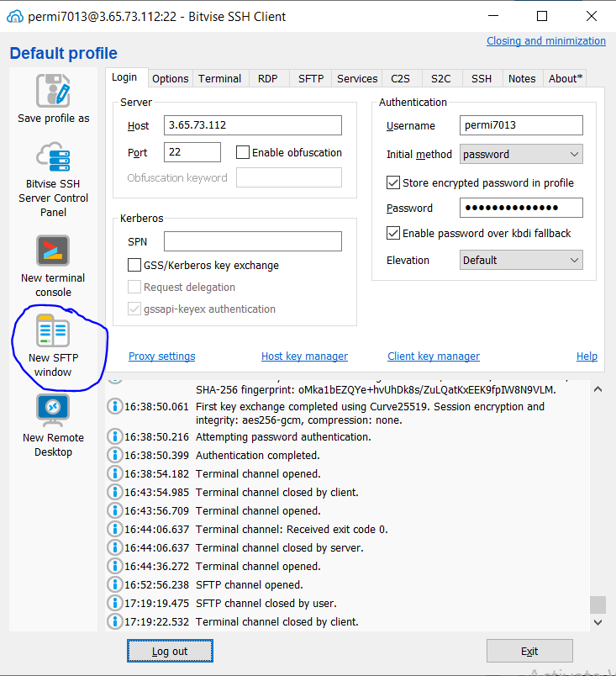
Task: Click info icon beside 16:38:50.061 log entry
Action: tap(114, 406)
